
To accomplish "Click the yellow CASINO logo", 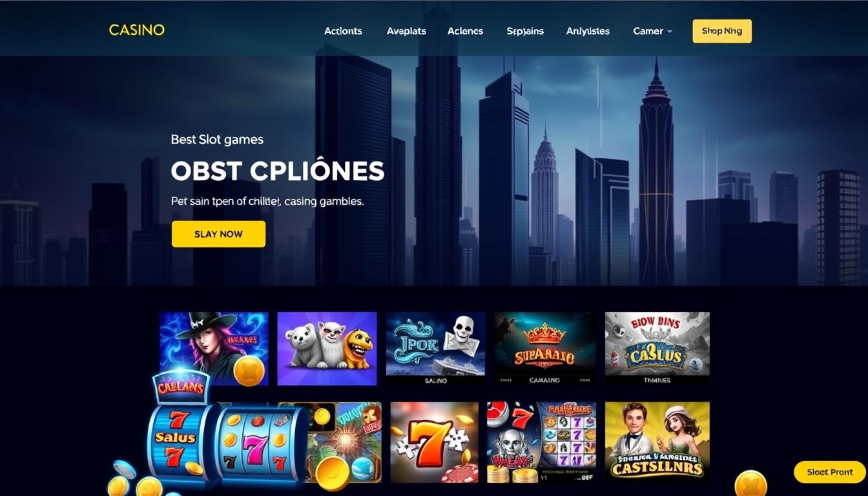I will tap(136, 30).
